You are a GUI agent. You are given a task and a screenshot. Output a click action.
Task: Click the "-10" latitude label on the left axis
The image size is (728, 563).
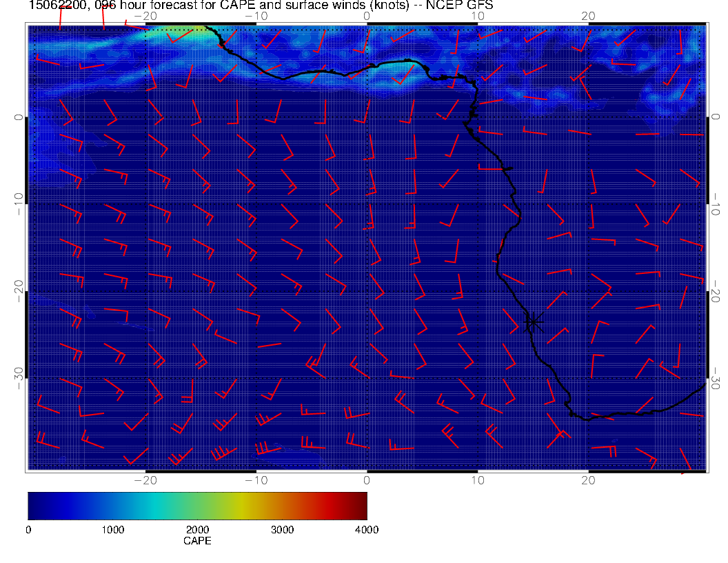[19, 204]
